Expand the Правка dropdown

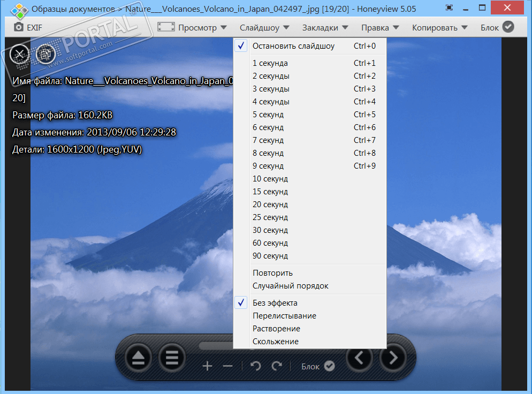(380, 27)
